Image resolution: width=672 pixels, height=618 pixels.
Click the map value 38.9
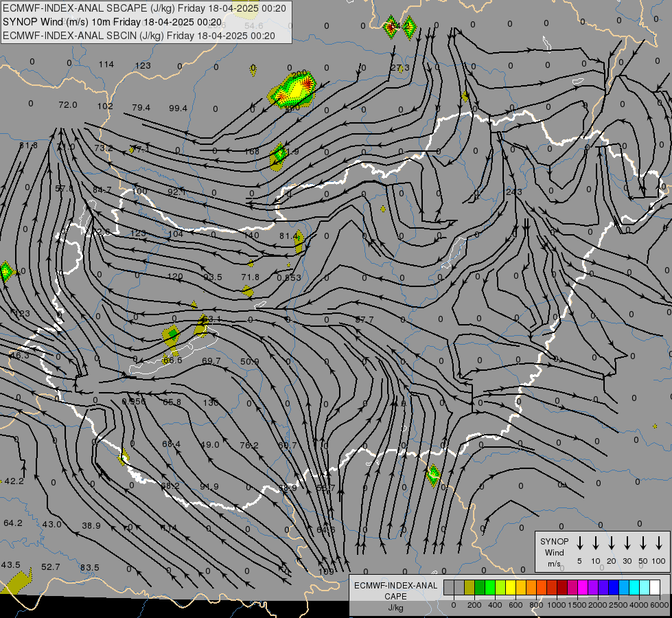coord(91,525)
